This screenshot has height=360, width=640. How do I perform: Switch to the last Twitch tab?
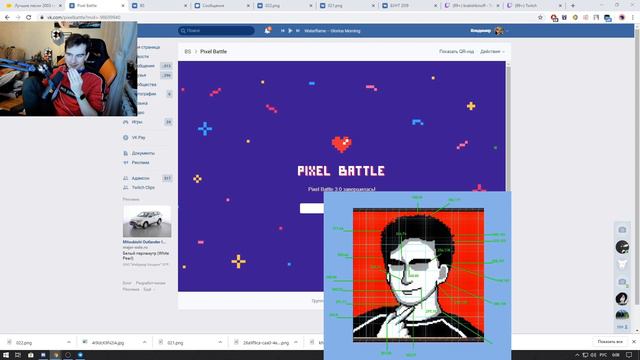point(535,6)
